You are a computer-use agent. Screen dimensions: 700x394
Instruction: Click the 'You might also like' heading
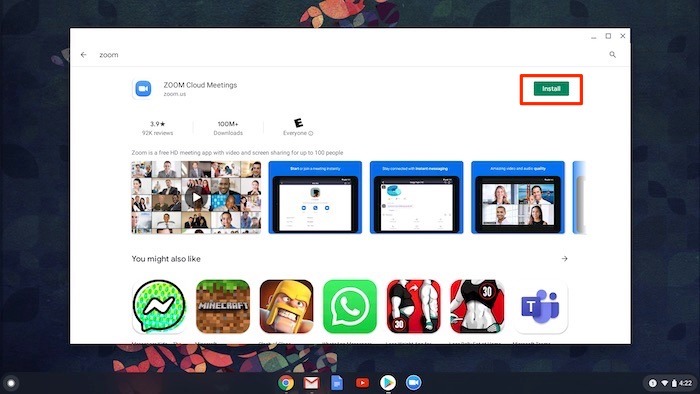[x=166, y=259]
